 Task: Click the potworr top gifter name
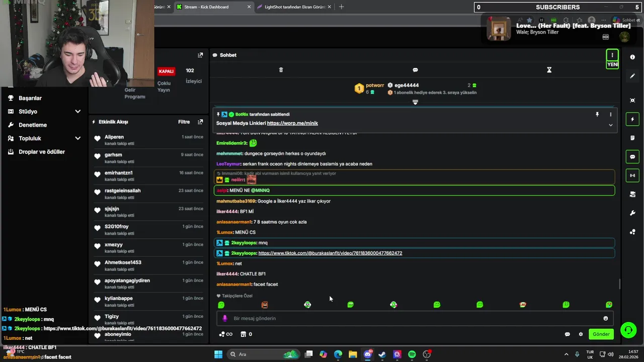coord(375,85)
